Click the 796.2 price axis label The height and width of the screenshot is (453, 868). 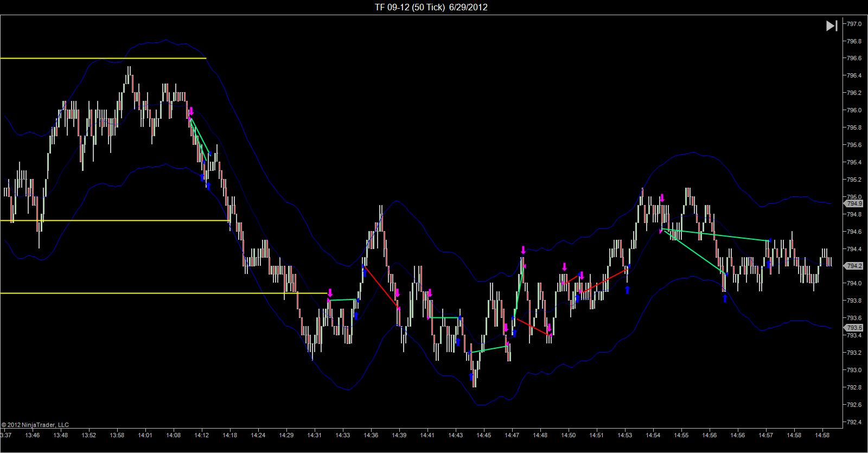coord(854,93)
